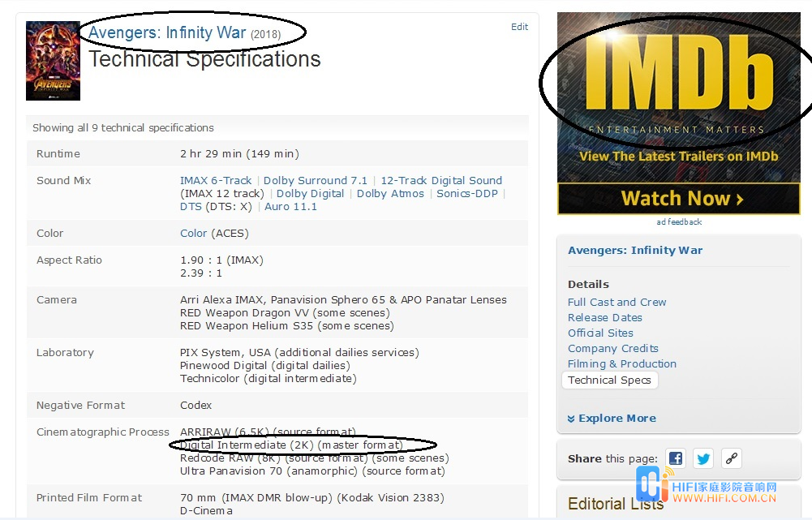
Task: Click the Technical Specifications page heading
Action: click(x=204, y=59)
